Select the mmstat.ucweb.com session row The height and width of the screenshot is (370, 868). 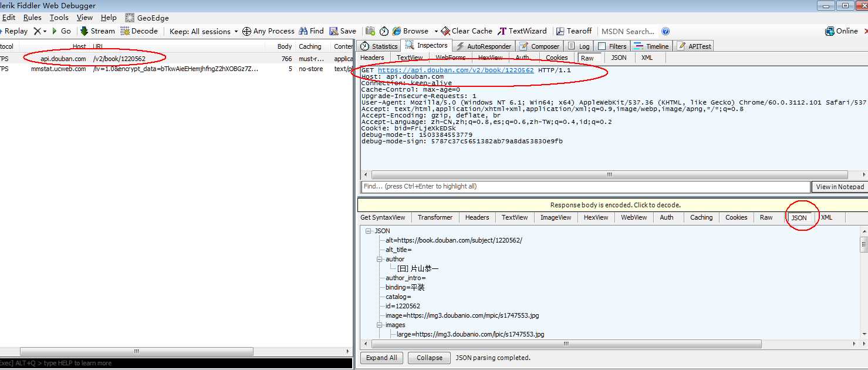(176, 69)
